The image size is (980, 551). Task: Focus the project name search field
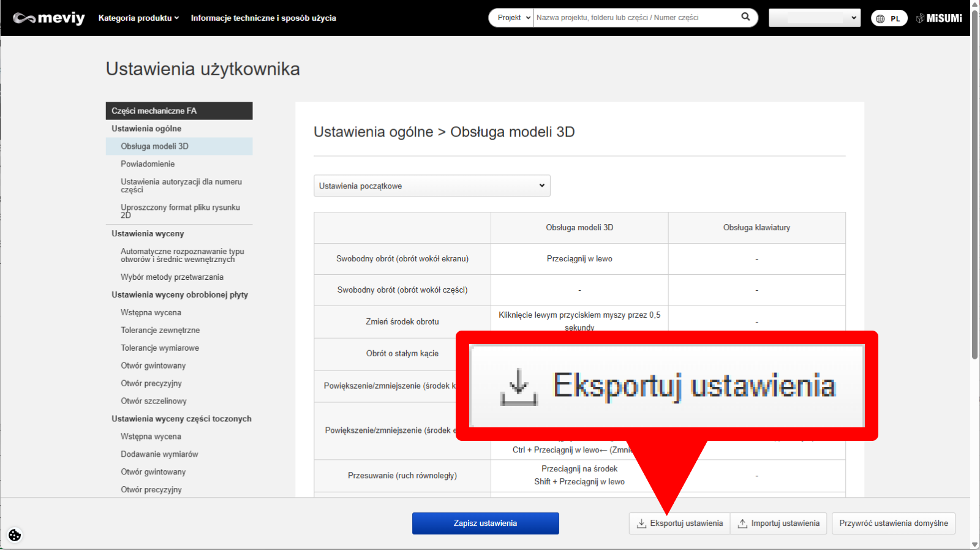pos(636,18)
